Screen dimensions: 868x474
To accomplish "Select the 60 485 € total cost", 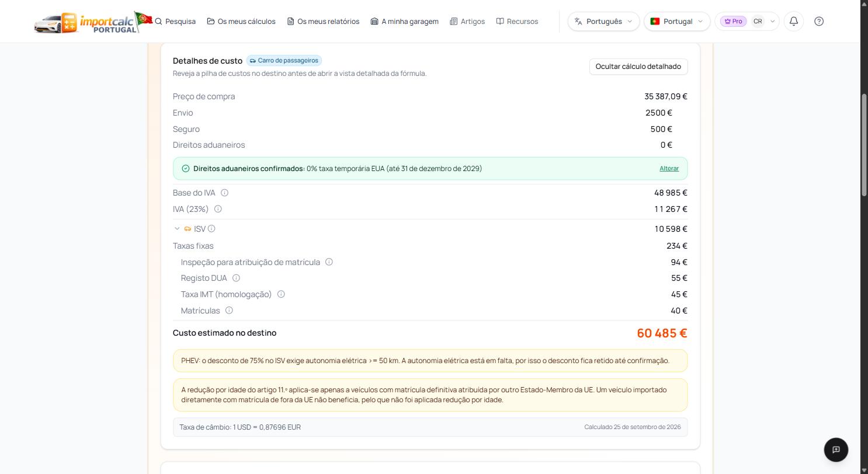I will click(662, 333).
